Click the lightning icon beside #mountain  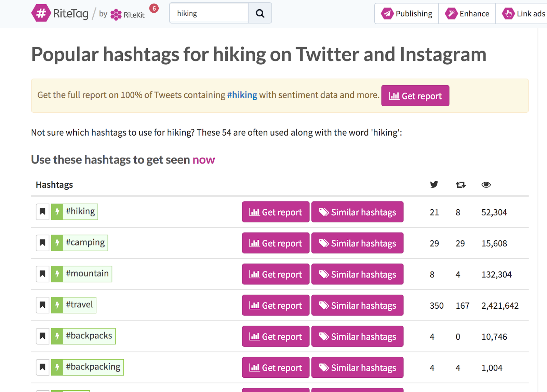click(x=57, y=274)
